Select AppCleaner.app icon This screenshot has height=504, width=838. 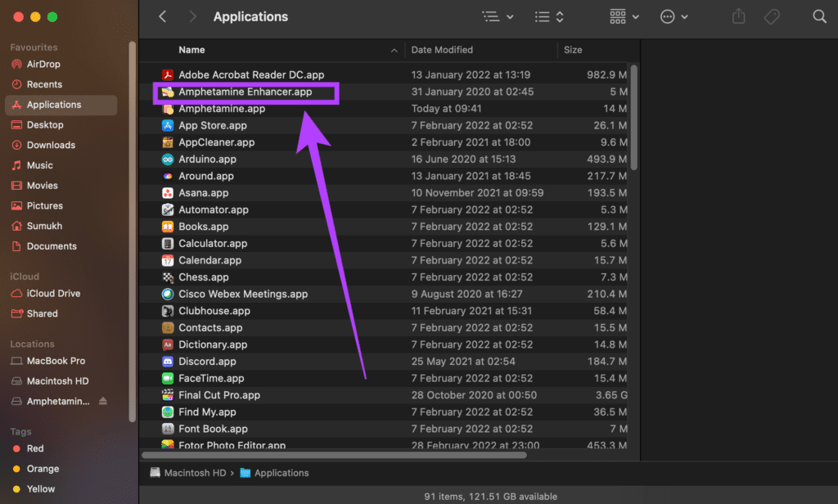pos(168,142)
